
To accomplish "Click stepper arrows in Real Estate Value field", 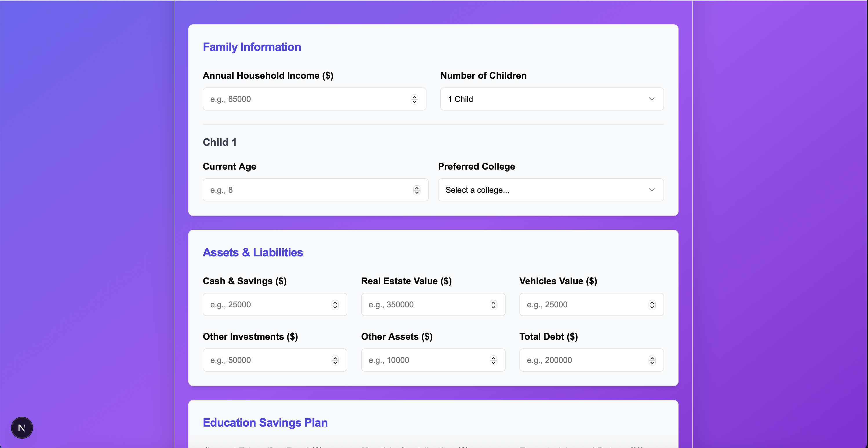I will click(493, 305).
